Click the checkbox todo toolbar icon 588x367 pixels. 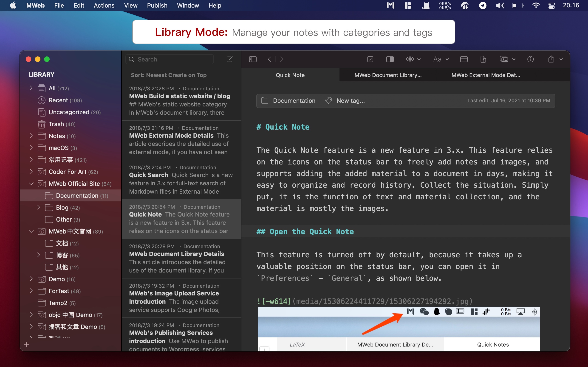pyautogui.click(x=370, y=59)
